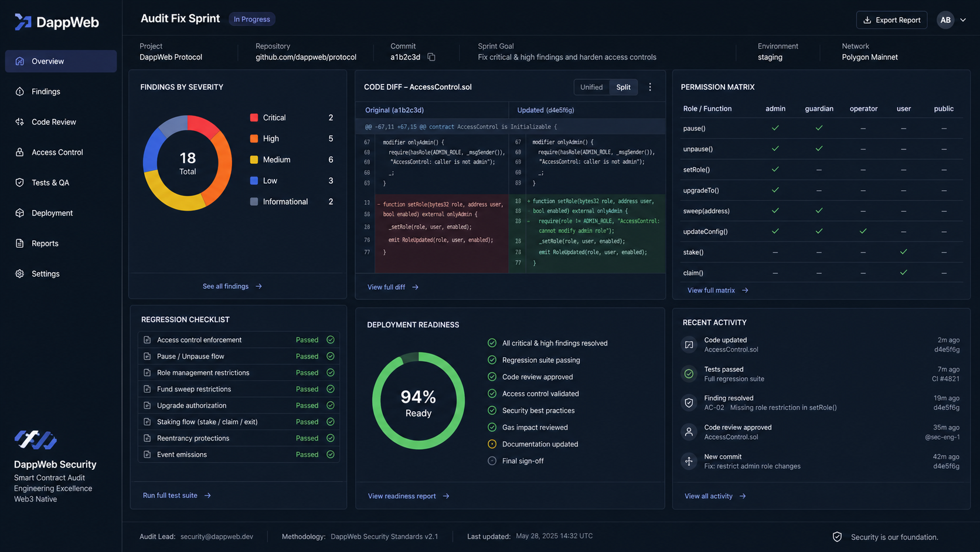This screenshot has width=980, height=552.
Task: Open the View readiness report link
Action: [x=409, y=496]
